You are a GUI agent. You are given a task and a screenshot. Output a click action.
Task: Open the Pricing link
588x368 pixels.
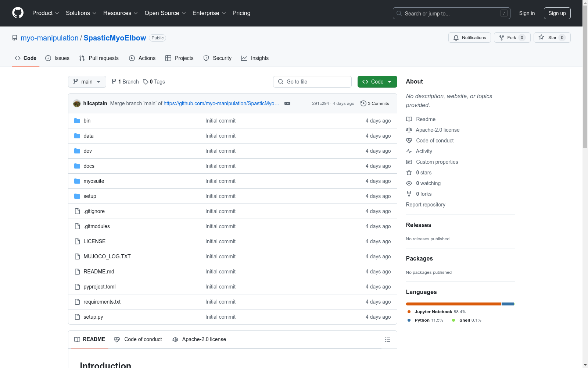[x=241, y=13]
